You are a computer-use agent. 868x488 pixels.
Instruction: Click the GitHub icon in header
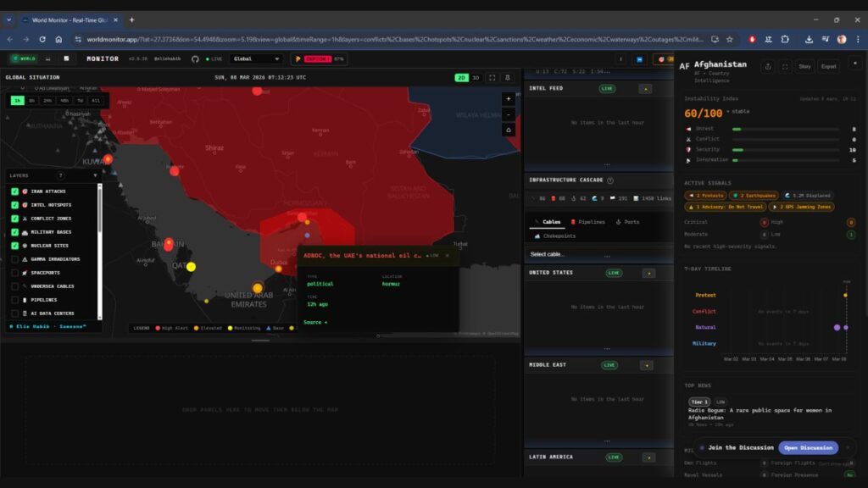pyautogui.click(x=195, y=58)
